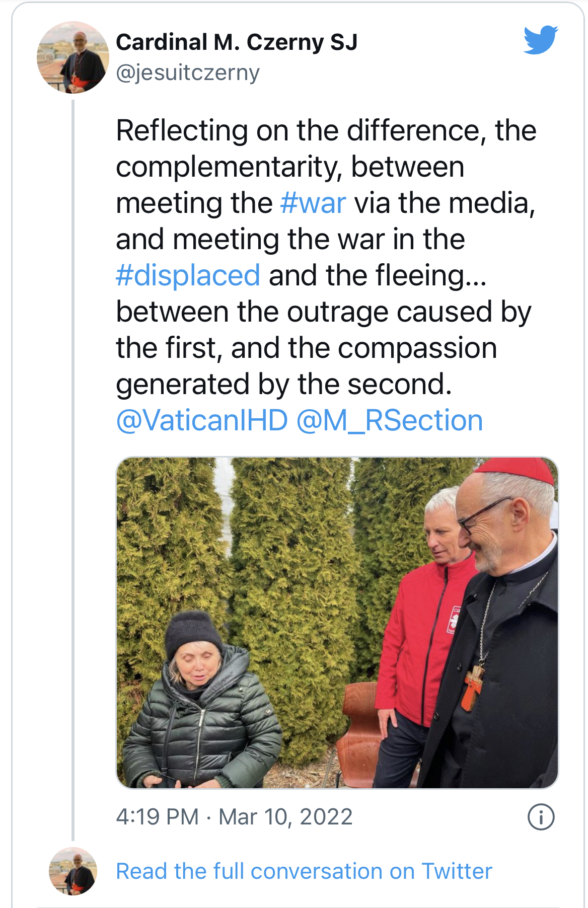Click the small avatar beside the conversation link

pos(73,871)
